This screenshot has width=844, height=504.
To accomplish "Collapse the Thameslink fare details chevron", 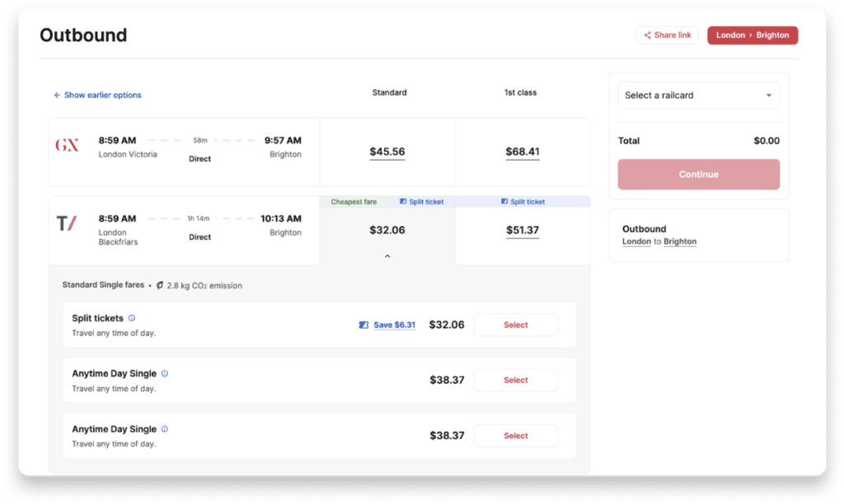I will pos(387,256).
